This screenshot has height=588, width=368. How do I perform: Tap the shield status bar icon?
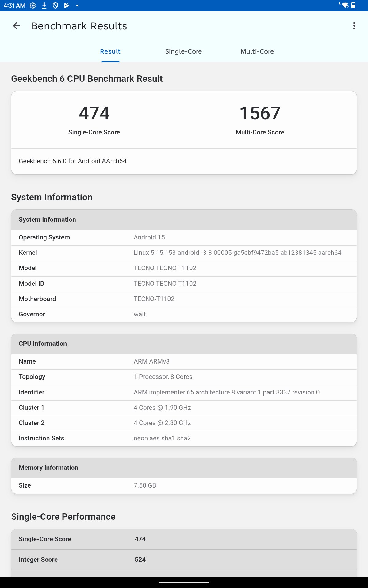pyautogui.click(x=56, y=6)
